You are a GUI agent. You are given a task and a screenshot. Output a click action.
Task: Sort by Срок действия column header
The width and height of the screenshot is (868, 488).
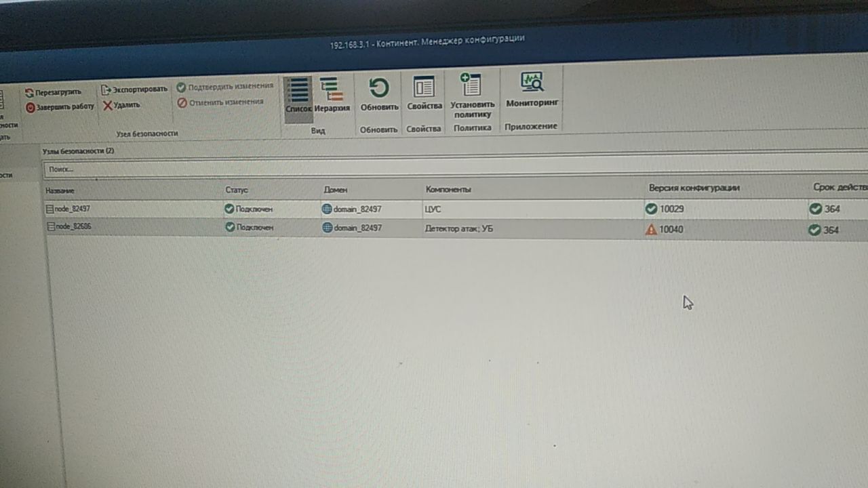click(x=840, y=187)
